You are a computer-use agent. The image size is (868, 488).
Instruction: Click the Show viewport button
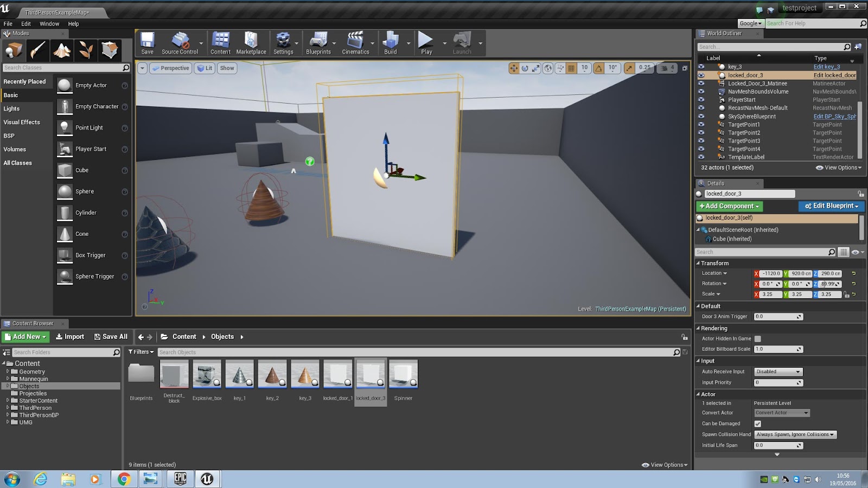(227, 68)
